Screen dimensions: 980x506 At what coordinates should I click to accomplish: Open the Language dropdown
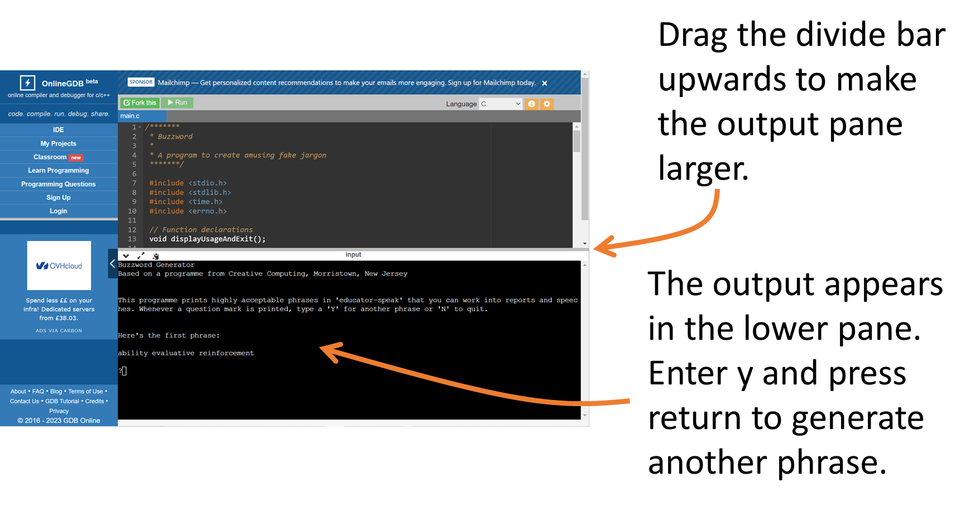(500, 104)
